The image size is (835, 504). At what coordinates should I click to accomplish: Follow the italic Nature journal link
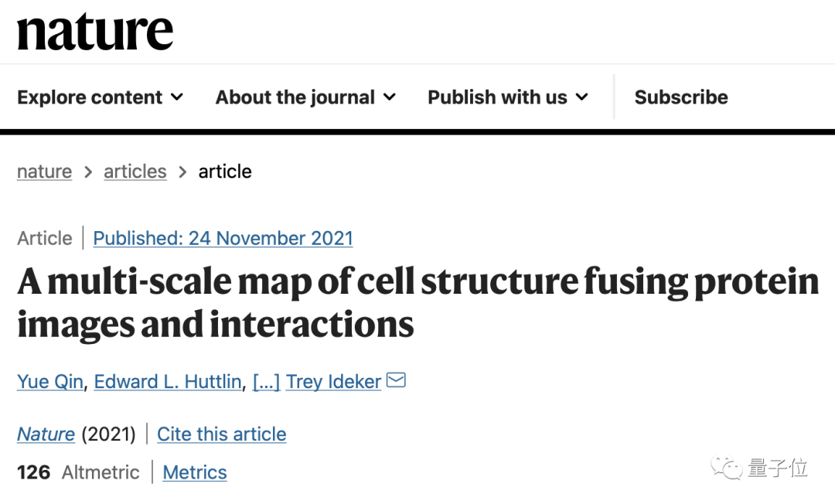tap(46, 434)
